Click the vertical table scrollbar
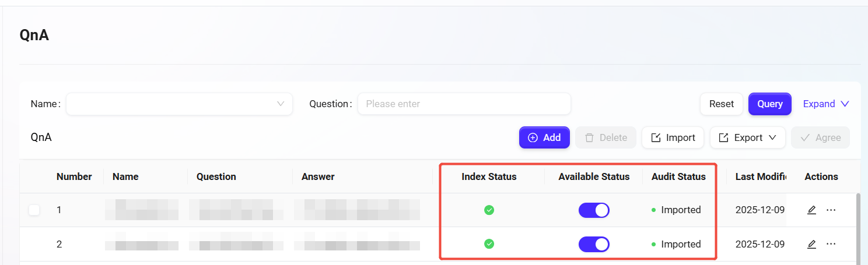This screenshot has width=868, height=265. pyautogui.click(x=857, y=227)
